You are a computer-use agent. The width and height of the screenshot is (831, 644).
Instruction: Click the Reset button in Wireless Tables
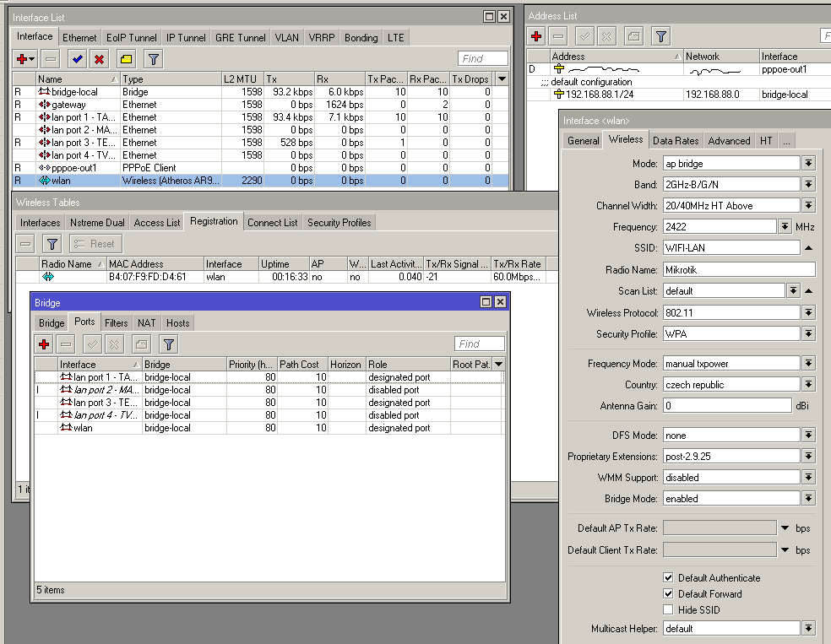(95, 244)
